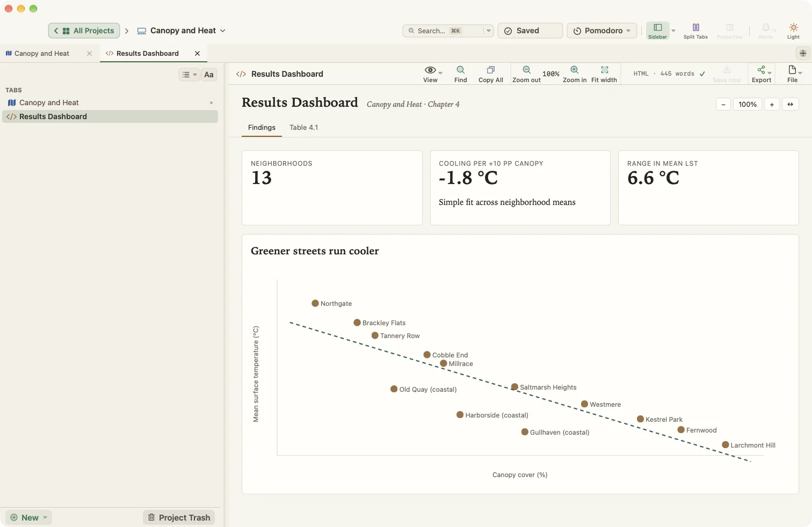Open the New item dropdown
Image resolution: width=812 pixels, height=527 pixels.
[x=29, y=517]
